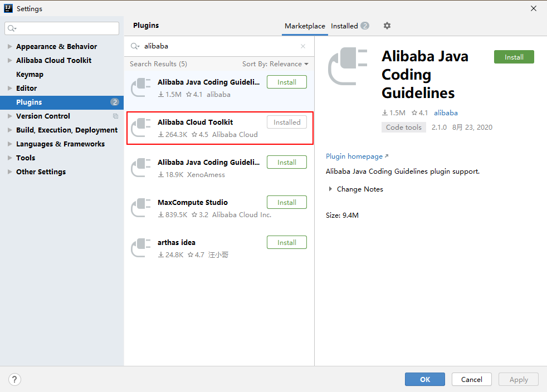Click the Alibaba Cloud Toolkit plugin icon

(x=141, y=128)
